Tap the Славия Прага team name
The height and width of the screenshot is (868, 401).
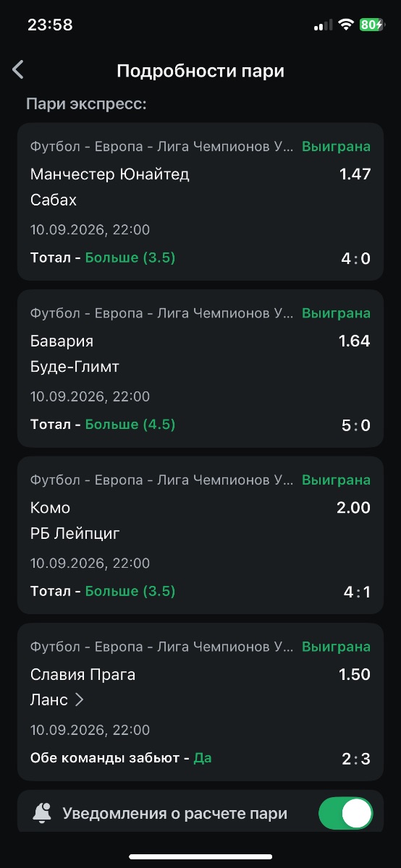(x=83, y=675)
